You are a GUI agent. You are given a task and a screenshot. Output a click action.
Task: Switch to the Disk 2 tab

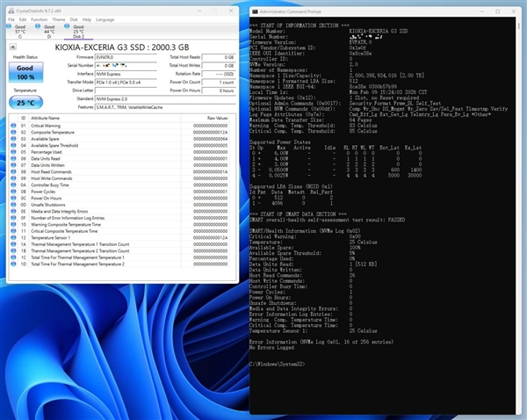coord(79,33)
